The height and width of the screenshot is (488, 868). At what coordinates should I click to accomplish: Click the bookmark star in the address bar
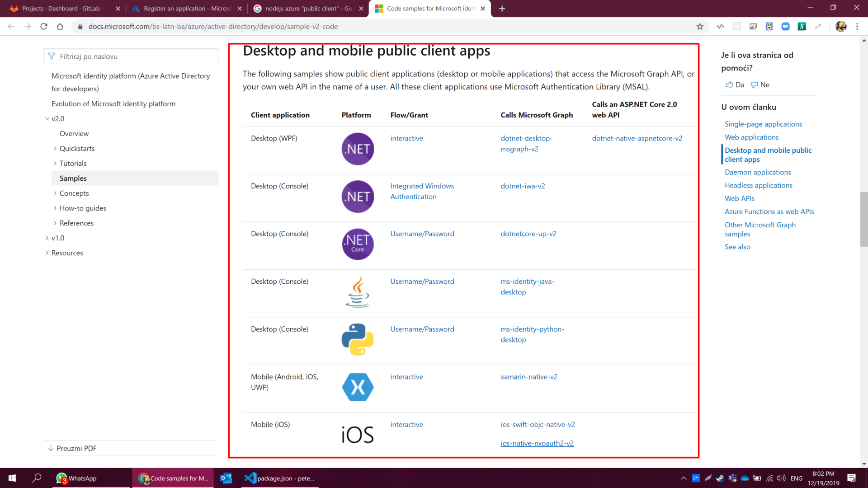click(700, 26)
